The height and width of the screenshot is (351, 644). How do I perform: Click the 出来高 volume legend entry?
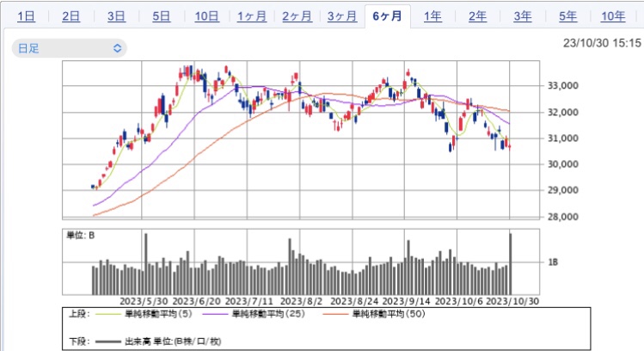tap(173, 342)
